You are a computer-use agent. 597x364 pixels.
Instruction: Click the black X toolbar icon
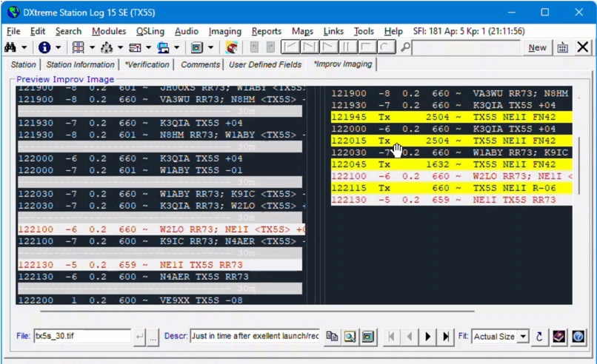tap(583, 47)
